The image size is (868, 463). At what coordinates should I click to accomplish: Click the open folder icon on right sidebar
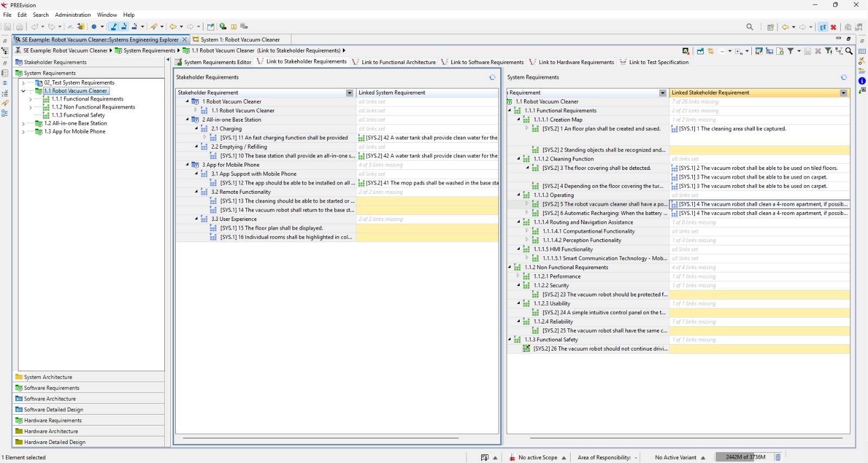[x=862, y=71]
